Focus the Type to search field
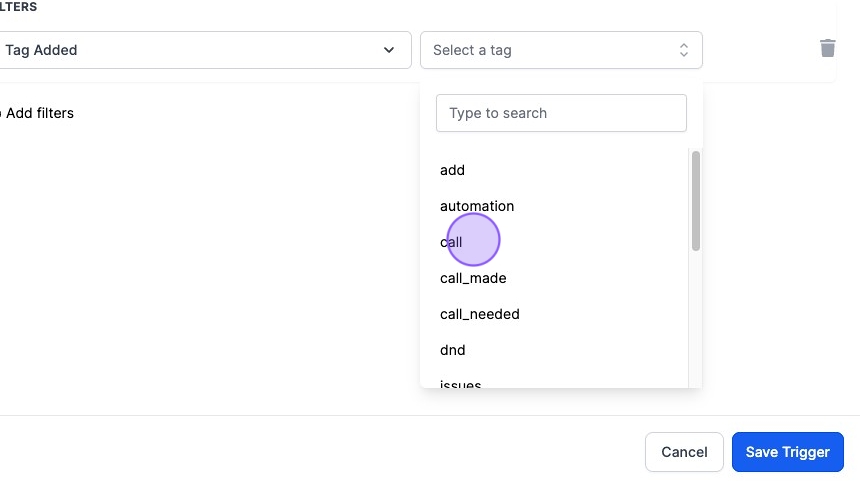Viewport: 860px width, 481px height. 561,113
